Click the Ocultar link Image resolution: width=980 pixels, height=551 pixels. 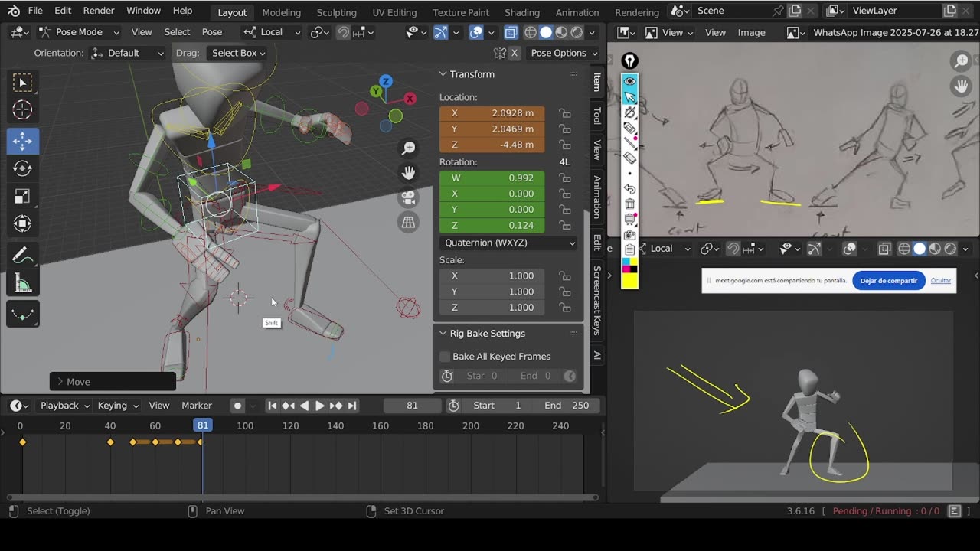940,281
